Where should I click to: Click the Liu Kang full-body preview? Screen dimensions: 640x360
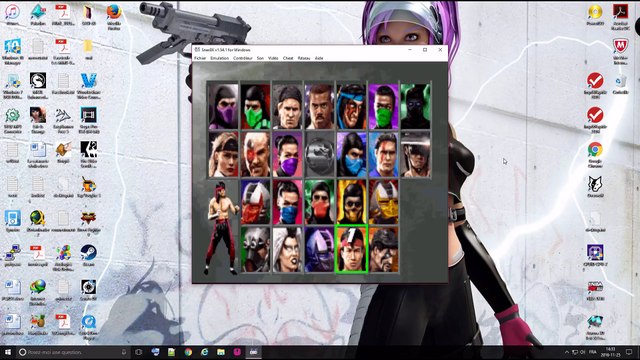(x=221, y=229)
